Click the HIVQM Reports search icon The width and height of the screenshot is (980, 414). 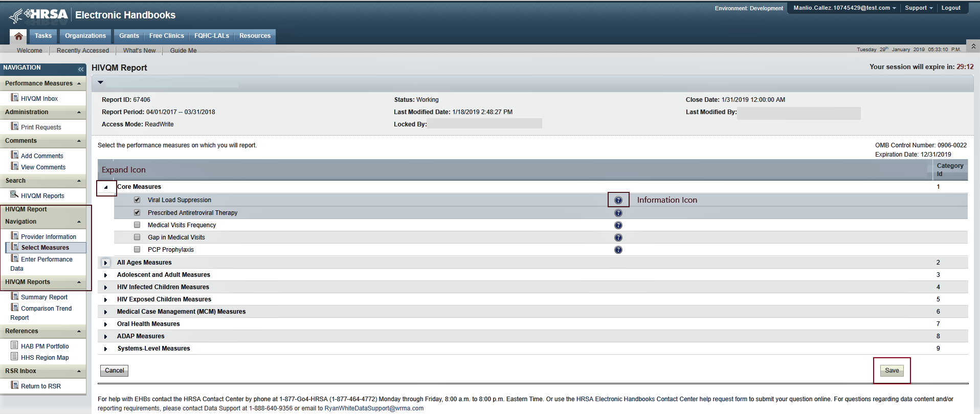point(15,195)
